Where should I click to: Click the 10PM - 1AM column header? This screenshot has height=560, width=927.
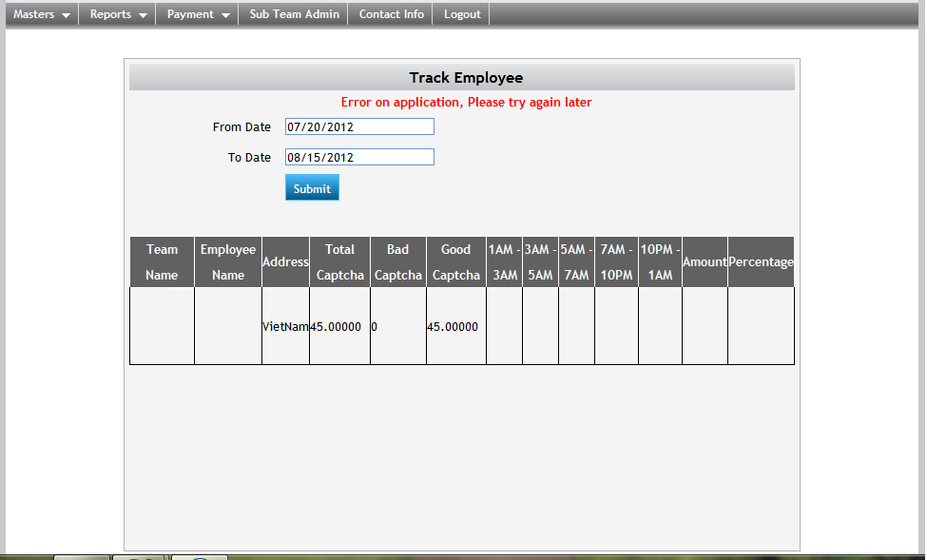tap(661, 262)
